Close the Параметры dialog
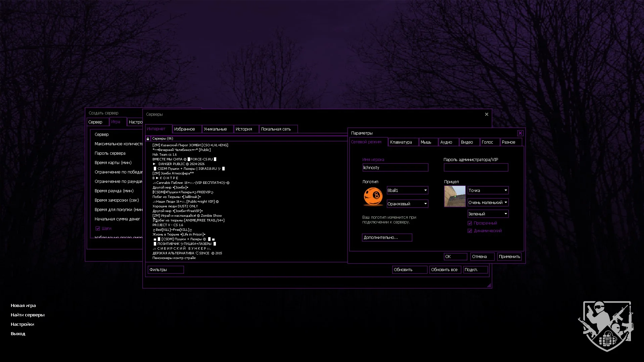The height and width of the screenshot is (362, 644). (520, 133)
